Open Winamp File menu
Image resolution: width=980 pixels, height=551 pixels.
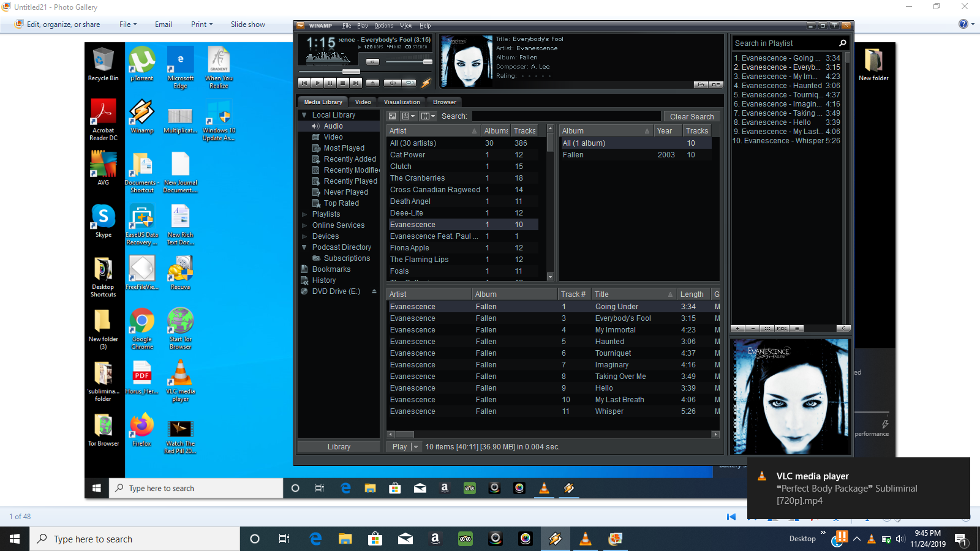click(x=347, y=26)
